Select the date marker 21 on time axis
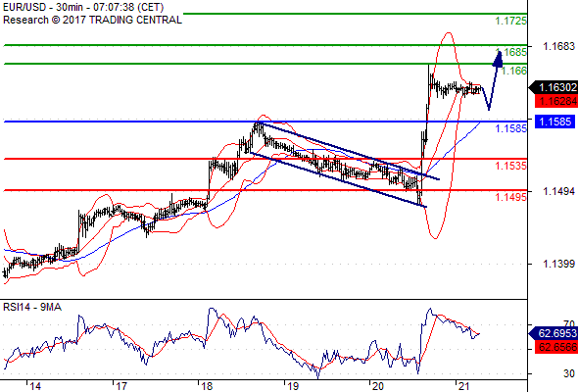Screen dimensions: 578x392 click(464, 386)
